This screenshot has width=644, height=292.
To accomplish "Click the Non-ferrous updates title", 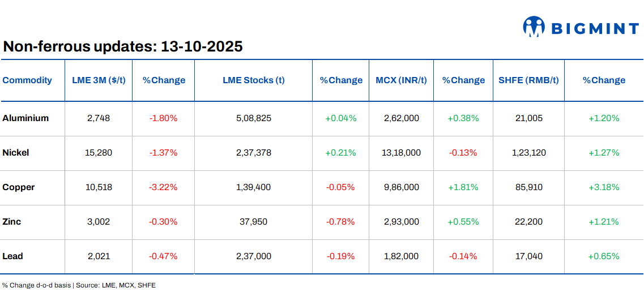I will coord(123,46).
